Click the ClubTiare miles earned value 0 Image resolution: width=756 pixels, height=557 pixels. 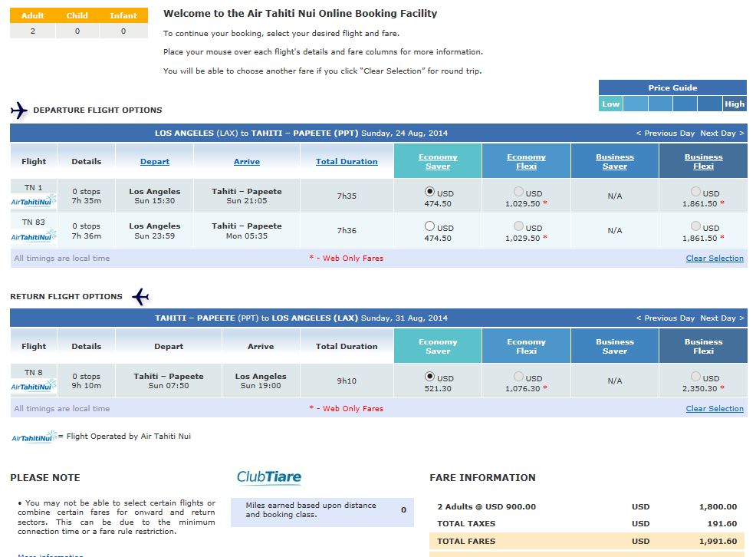(x=403, y=510)
